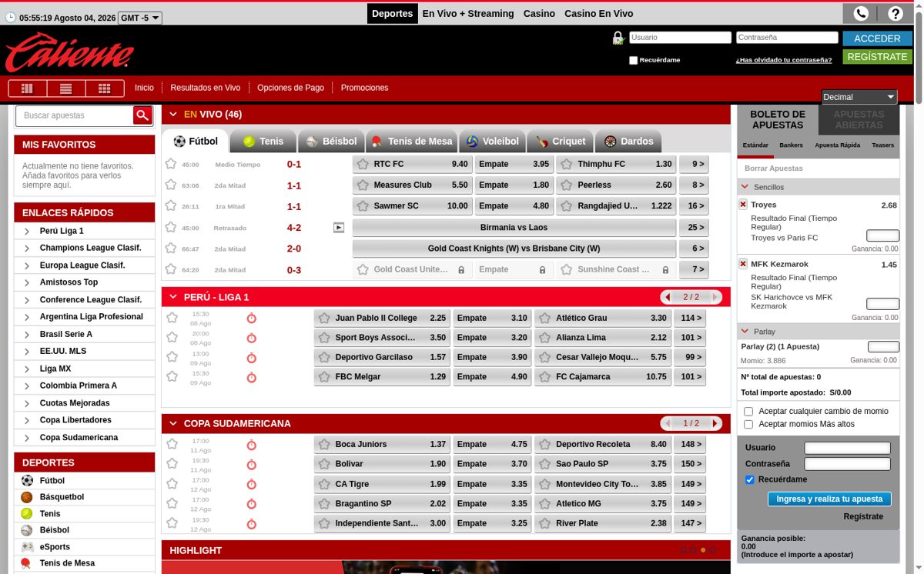Click Ingresa y realiza tu apuesta
924x574 pixels.
(829, 499)
